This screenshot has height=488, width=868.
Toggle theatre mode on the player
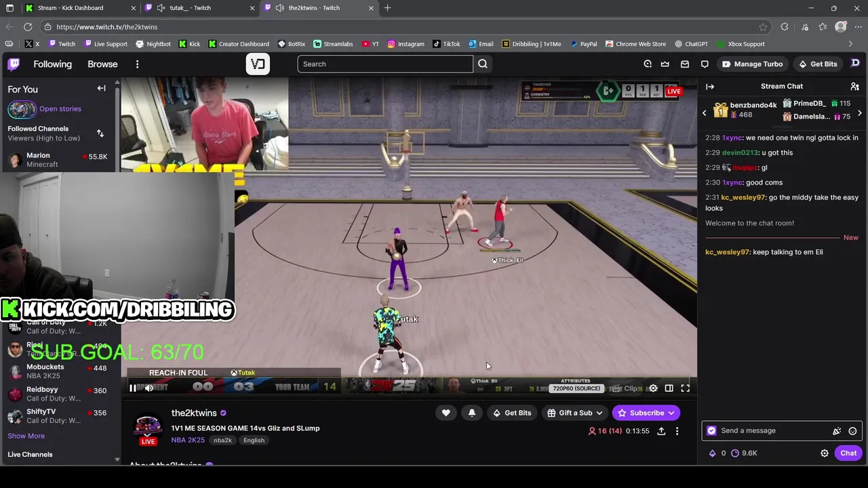pos(669,388)
